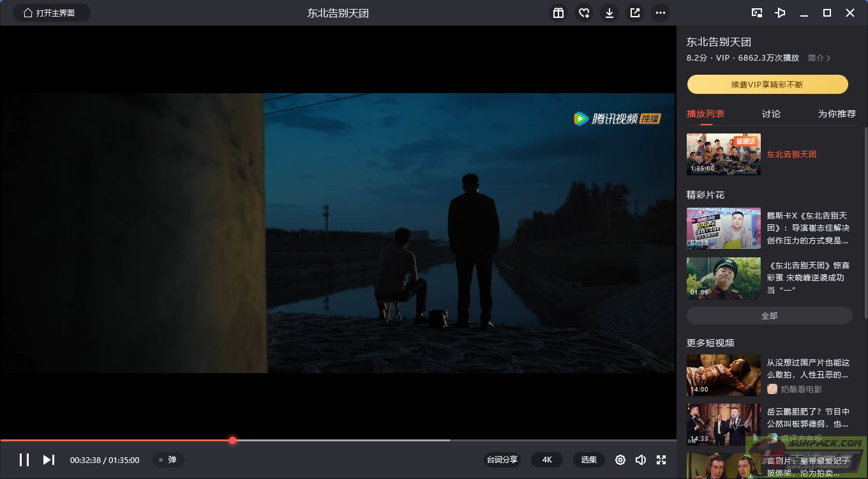Screen dimensions: 868x479
Task: Enter fullscreen mode icon
Action: [x=661, y=460]
